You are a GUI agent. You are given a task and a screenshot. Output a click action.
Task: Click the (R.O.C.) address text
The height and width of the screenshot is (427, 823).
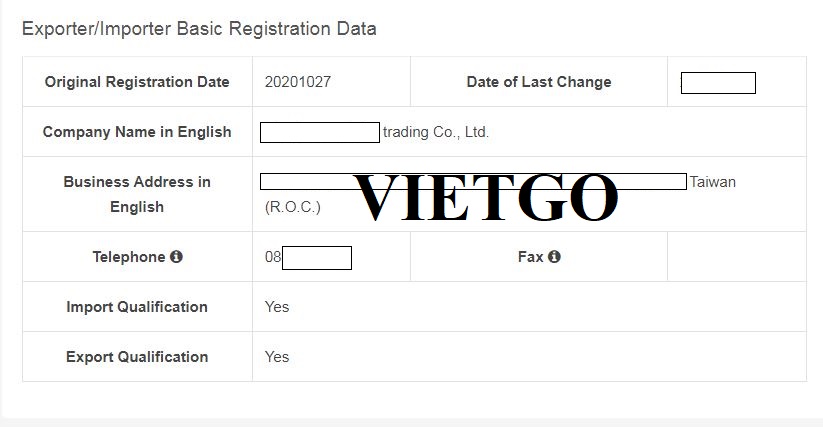(292, 207)
